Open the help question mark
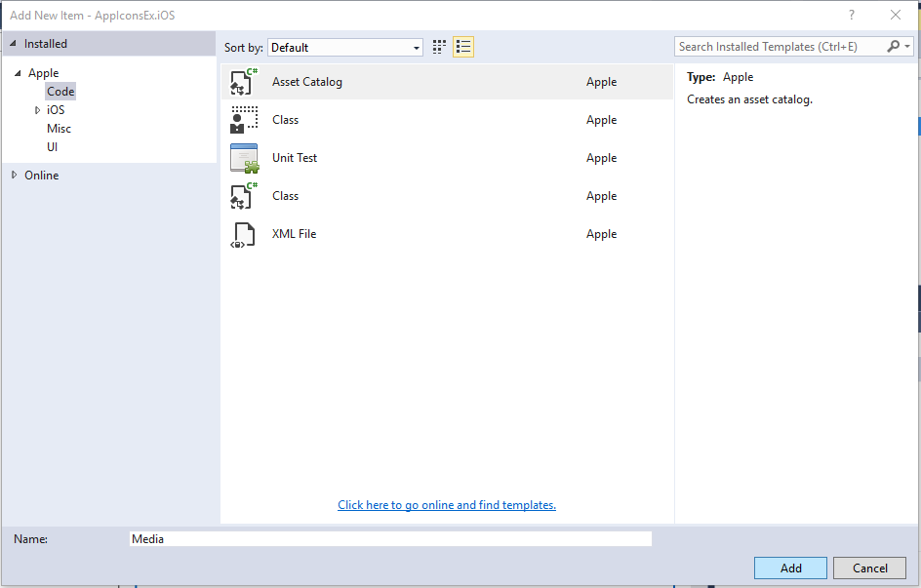921x588 pixels. click(852, 16)
